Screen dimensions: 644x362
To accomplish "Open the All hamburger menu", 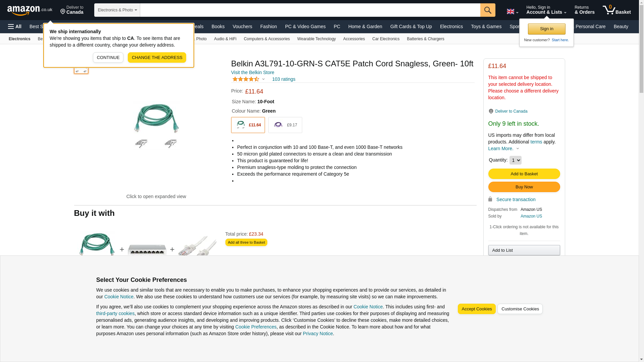I will tap(15, 26).
